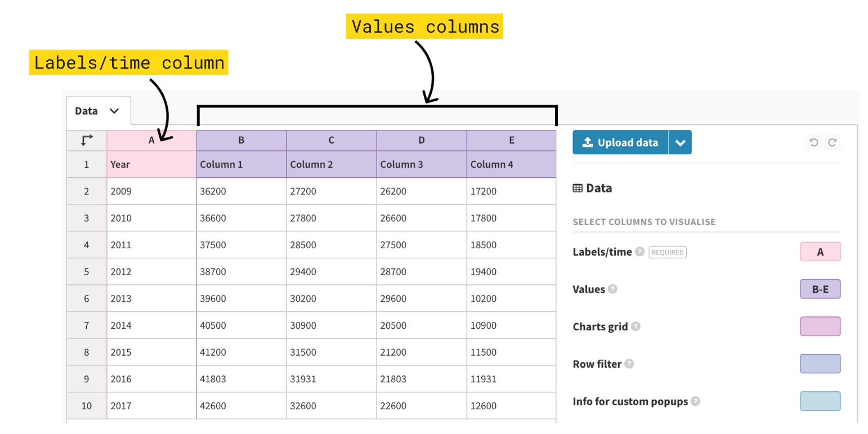This screenshot has height=434, width=868.
Task: Expand the Upload data dropdown arrow
Action: click(x=680, y=142)
